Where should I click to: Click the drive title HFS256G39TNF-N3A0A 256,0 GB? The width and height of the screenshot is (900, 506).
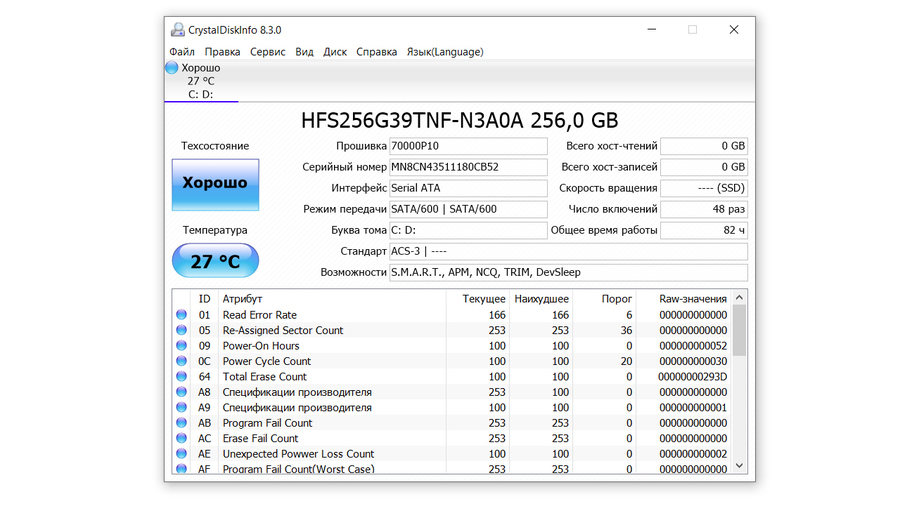(x=460, y=120)
